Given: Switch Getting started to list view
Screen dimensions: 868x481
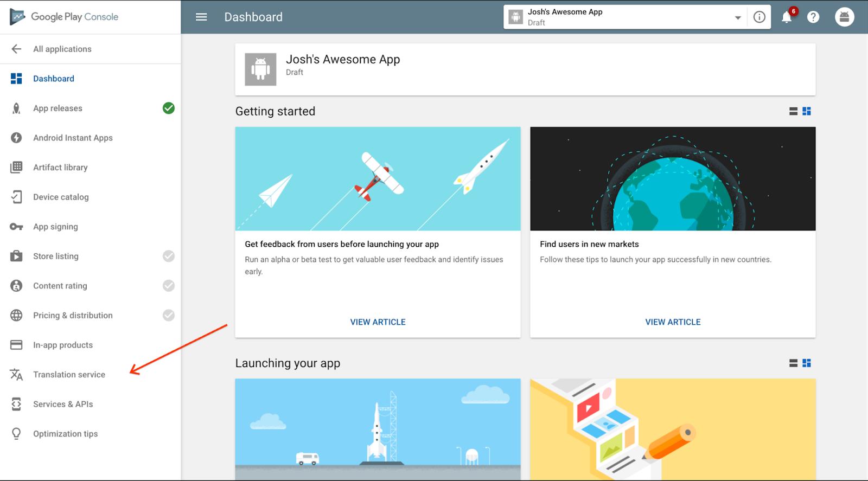Looking at the screenshot, I should click(793, 111).
